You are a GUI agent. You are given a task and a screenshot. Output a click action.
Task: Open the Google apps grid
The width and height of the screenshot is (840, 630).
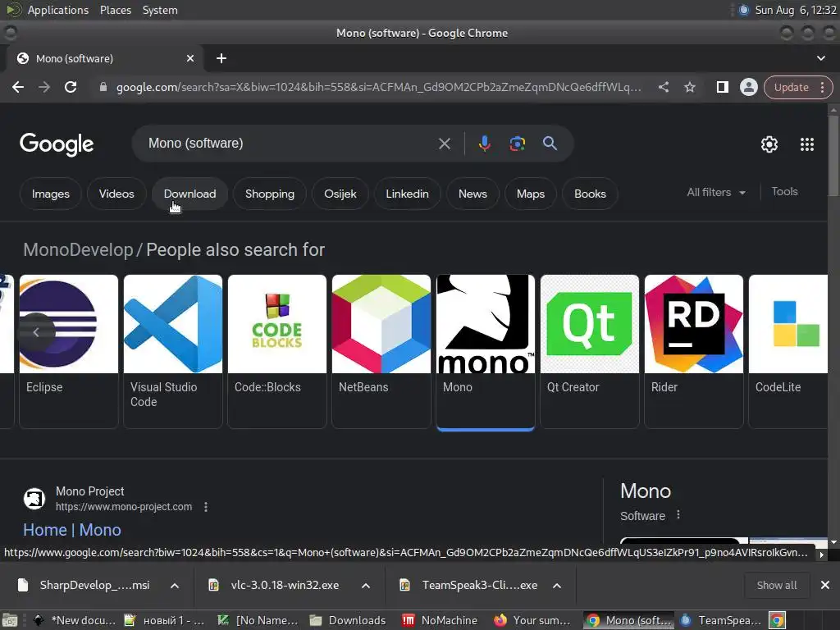[x=807, y=144]
